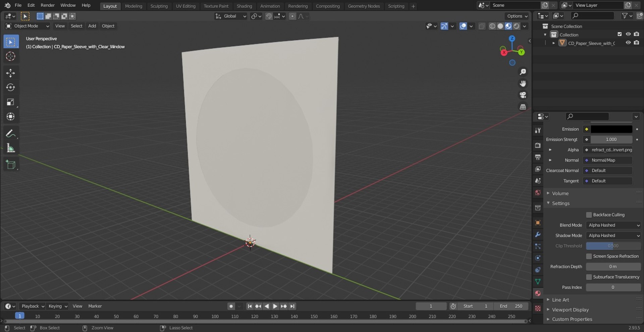644x332 pixels.
Task: Select the Annotate tool
Action: (11, 134)
